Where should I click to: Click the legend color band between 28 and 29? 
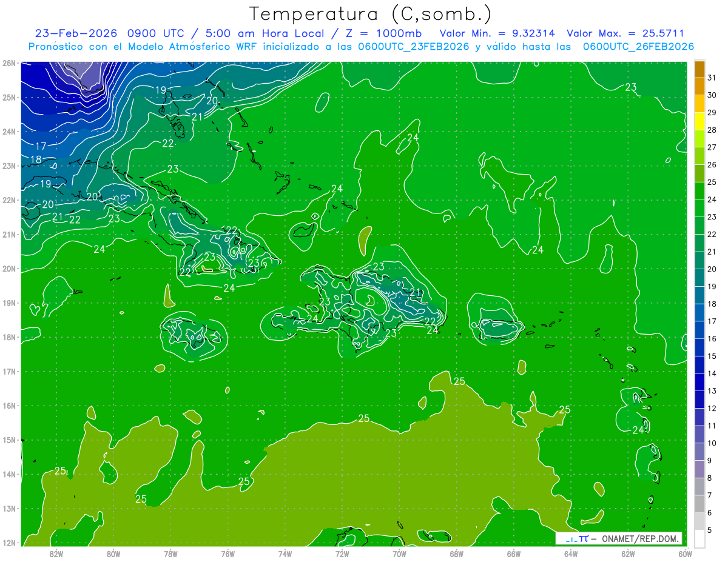coord(699,122)
